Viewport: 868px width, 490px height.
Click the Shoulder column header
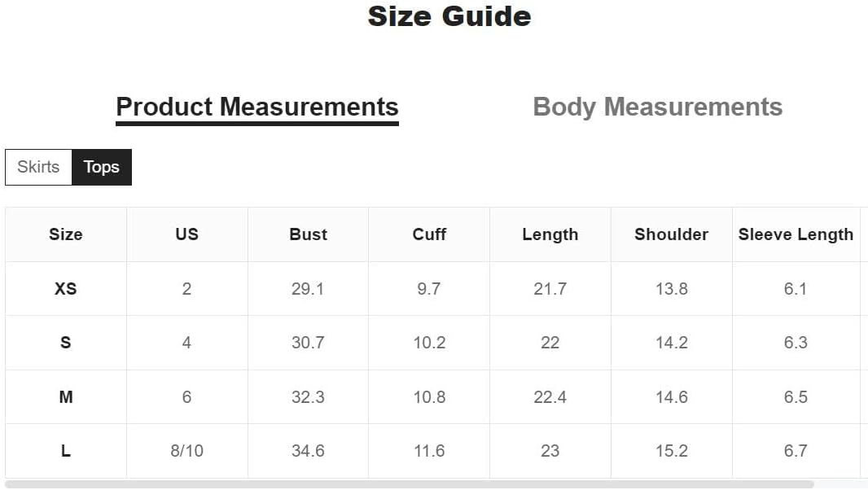(x=671, y=234)
